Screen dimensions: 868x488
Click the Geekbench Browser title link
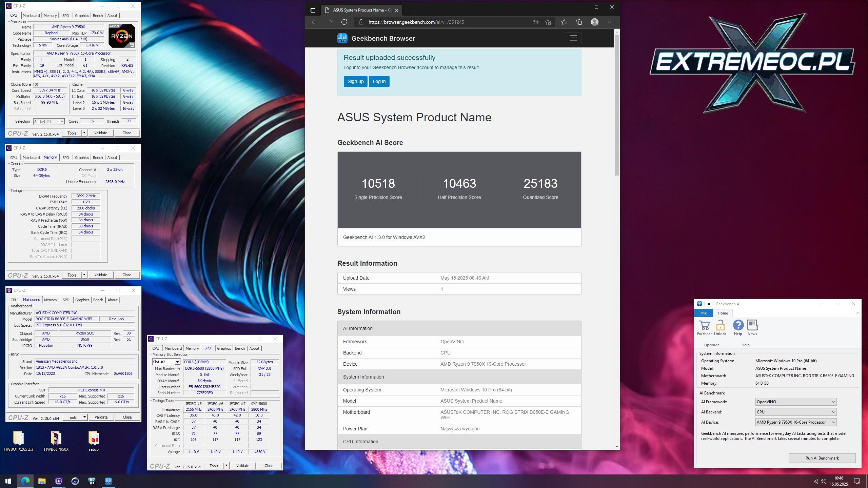coord(383,38)
